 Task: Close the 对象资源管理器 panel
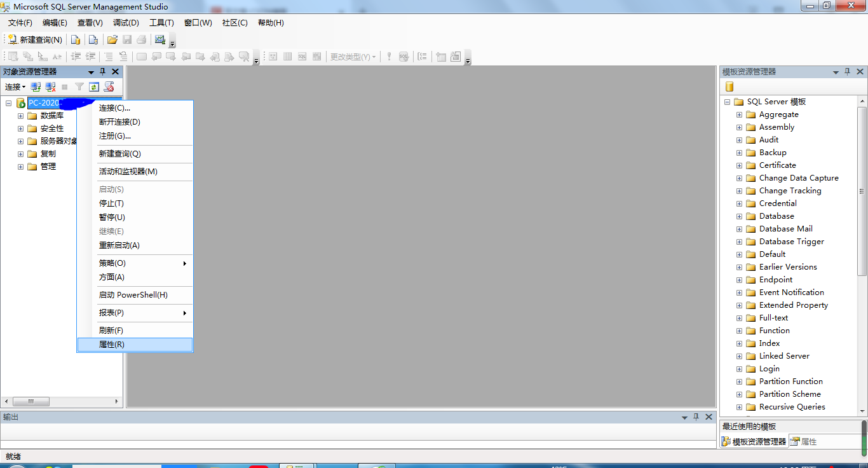click(x=115, y=72)
